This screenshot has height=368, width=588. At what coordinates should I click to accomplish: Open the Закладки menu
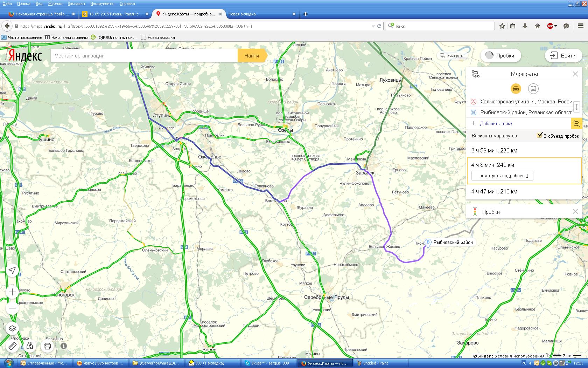point(76,4)
